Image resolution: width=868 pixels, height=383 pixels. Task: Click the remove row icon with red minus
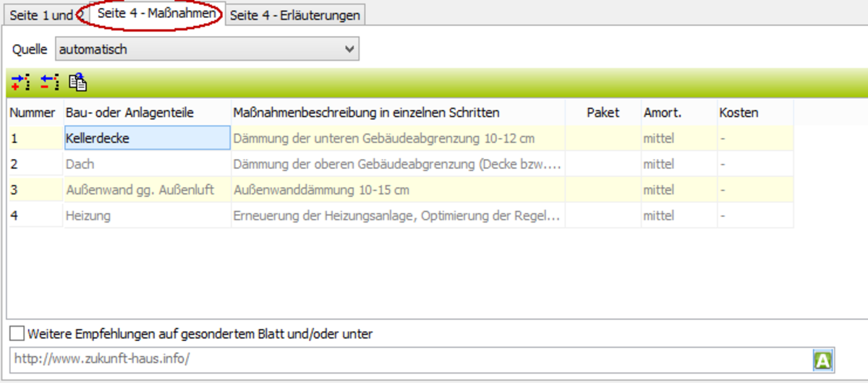(x=49, y=82)
